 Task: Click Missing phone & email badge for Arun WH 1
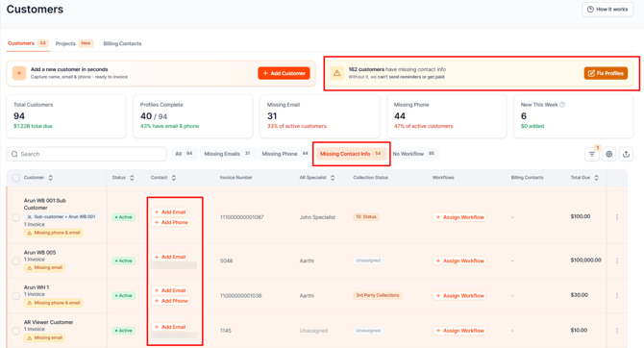click(54, 303)
